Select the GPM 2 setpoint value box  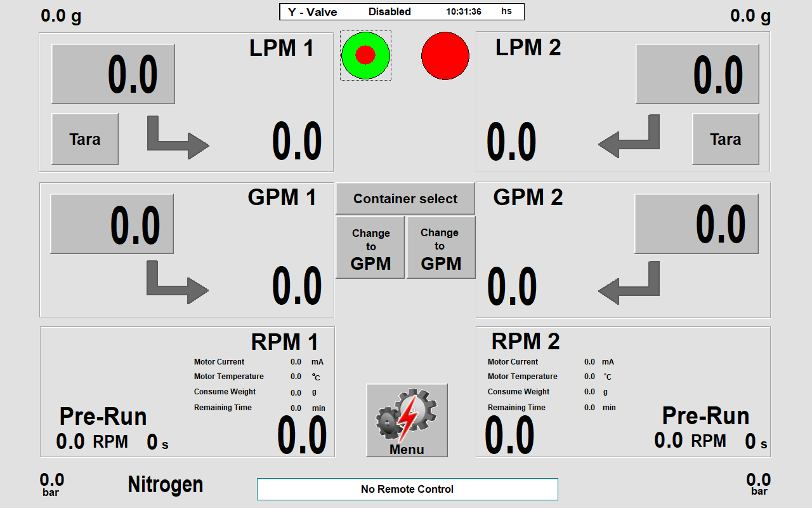point(697,224)
